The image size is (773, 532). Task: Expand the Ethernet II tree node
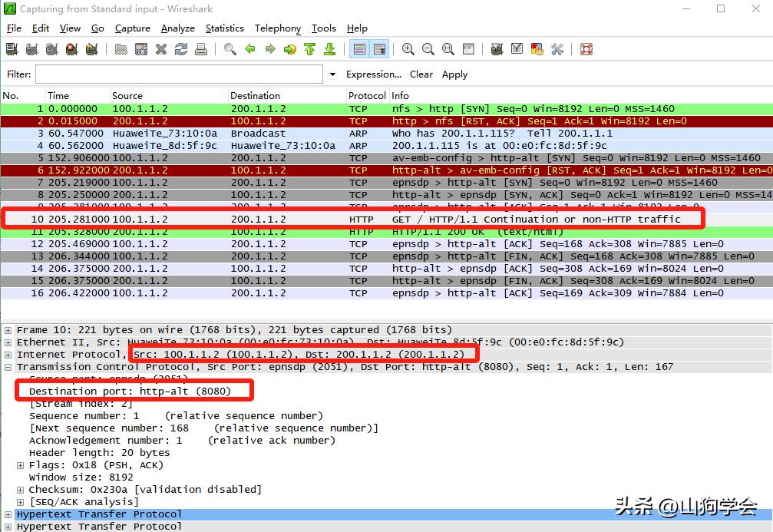pos(8,342)
